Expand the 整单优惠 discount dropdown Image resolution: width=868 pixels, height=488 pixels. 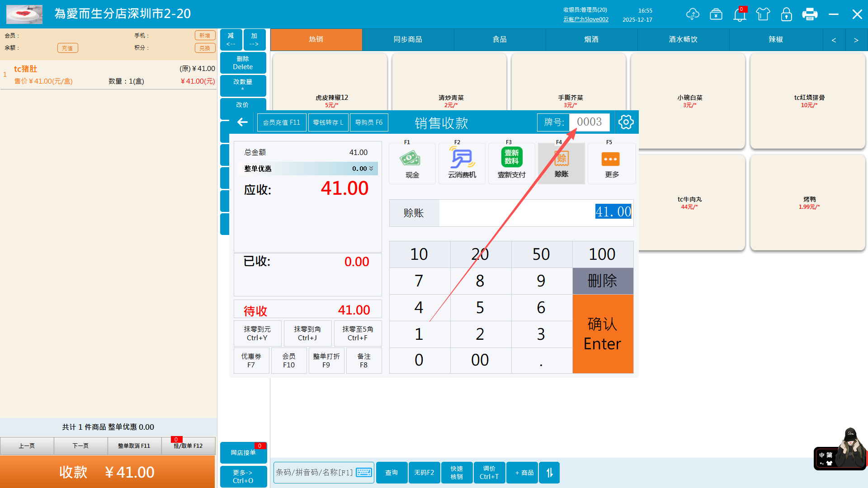371,169
